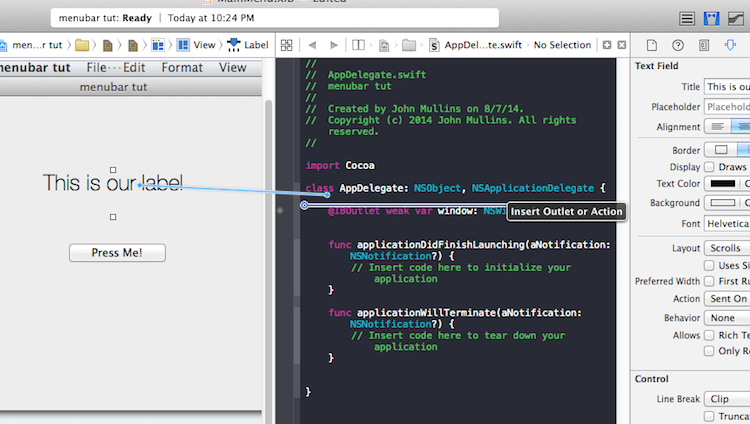Enable the Draws Background checkbox
750x424 pixels.
[710, 167]
